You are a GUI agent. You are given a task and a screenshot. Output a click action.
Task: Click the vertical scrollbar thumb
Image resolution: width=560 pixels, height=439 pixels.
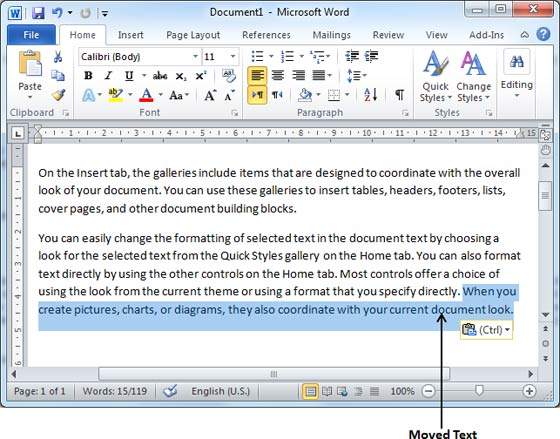pos(545,196)
